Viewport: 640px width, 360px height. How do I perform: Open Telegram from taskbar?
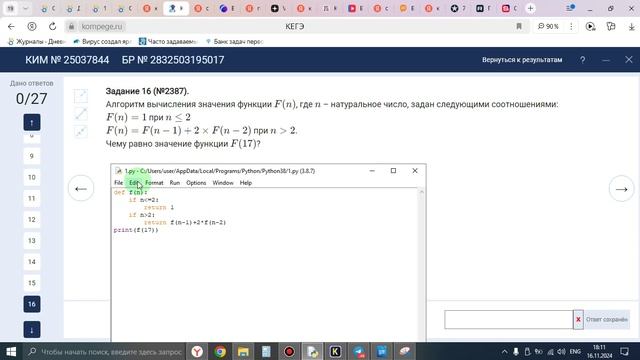click(x=359, y=351)
